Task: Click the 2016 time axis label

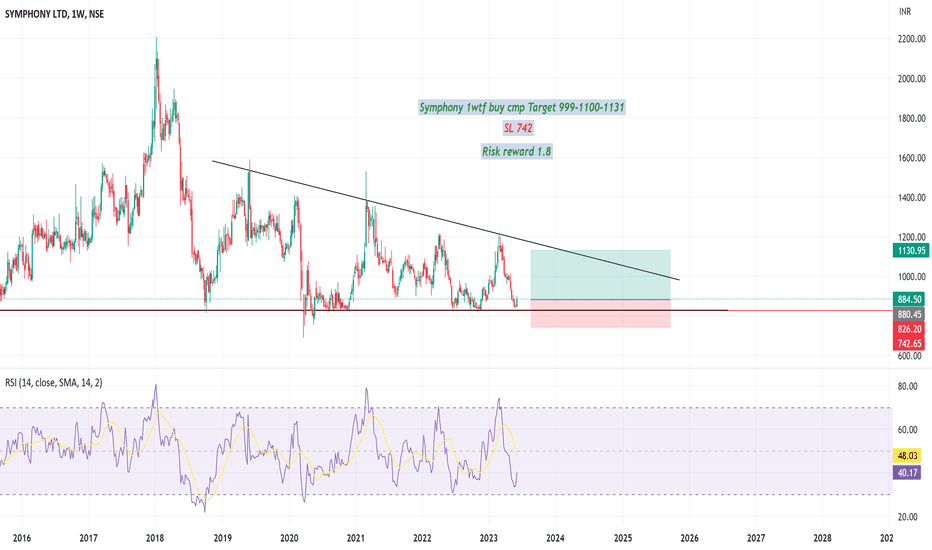Action: click(x=21, y=538)
